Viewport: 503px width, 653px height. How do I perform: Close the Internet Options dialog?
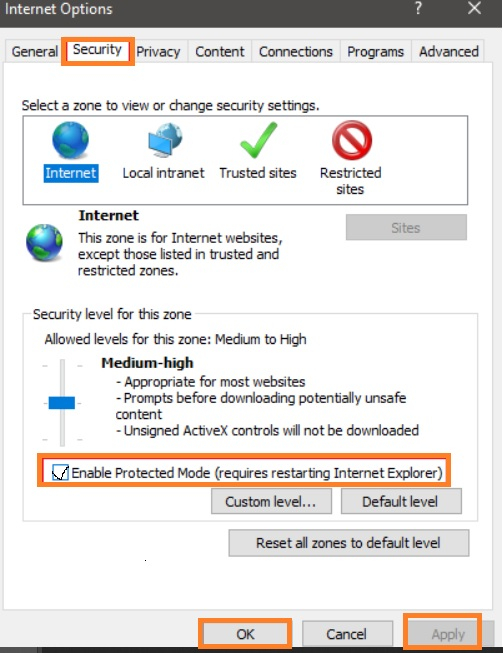[x=474, y=8]
